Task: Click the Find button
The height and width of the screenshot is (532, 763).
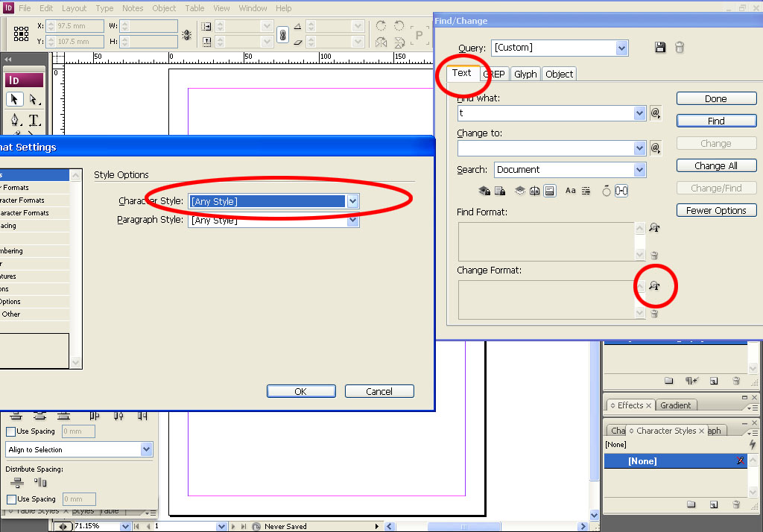Action: [716, 121]
